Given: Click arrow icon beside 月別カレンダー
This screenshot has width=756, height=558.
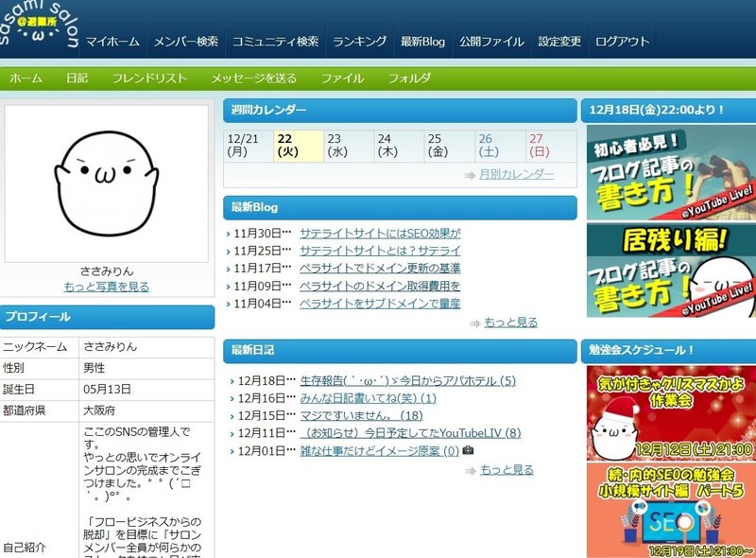Looking at the screenshot, I should [x=470, y=175].
